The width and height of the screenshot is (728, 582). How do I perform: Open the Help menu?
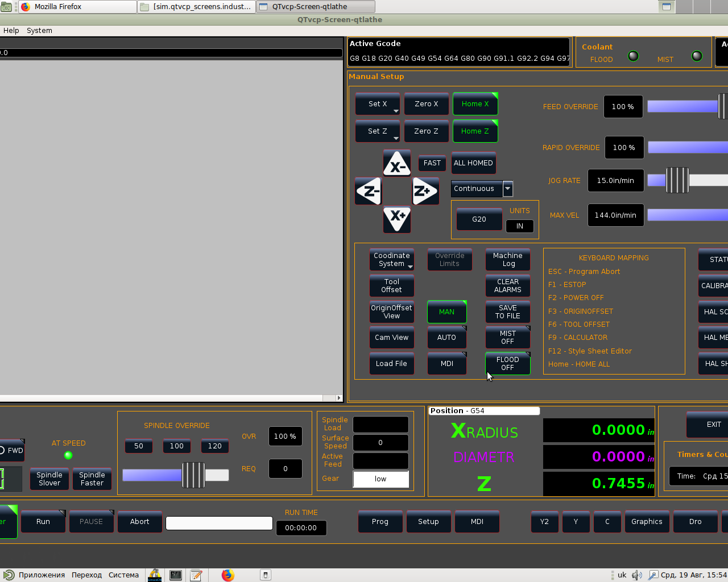11,31
